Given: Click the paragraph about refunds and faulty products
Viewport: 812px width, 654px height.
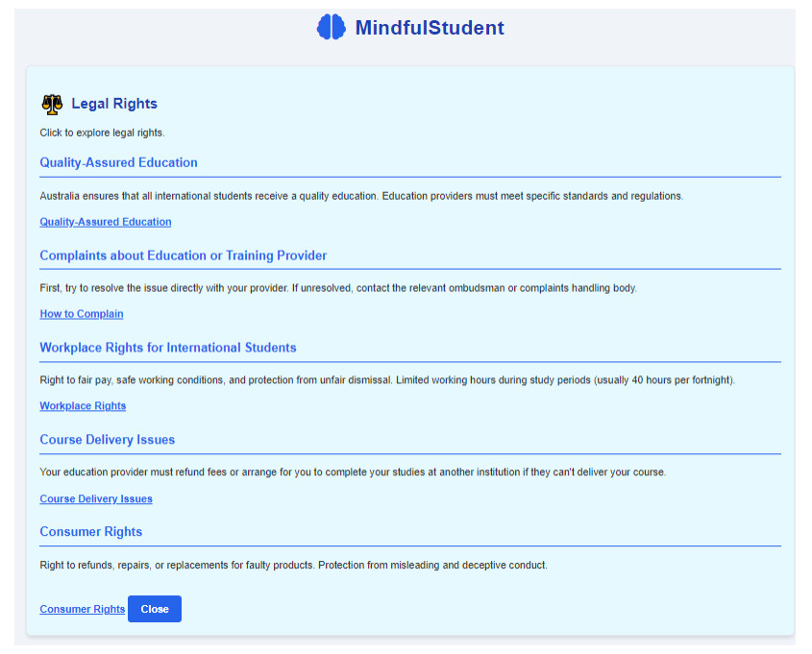Looking at the screenshot, I should (293, 565).
